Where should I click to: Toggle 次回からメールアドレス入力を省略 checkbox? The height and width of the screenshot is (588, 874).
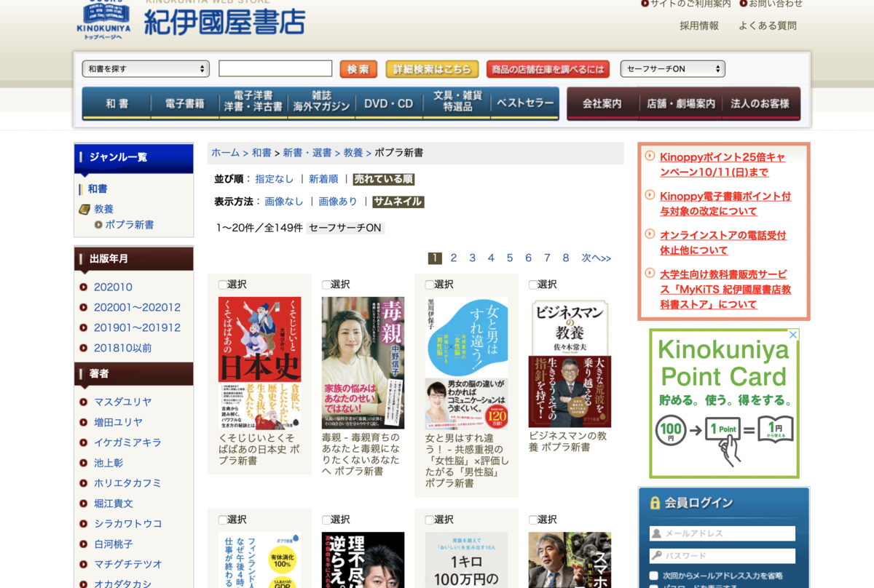click(x=654, y=576)
